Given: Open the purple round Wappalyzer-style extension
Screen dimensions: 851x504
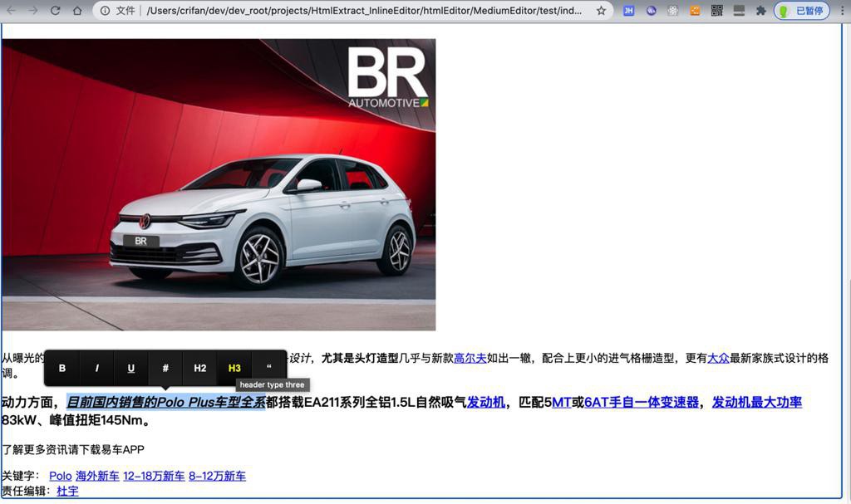Looking at the screenshot, I should tap(652, 10).
